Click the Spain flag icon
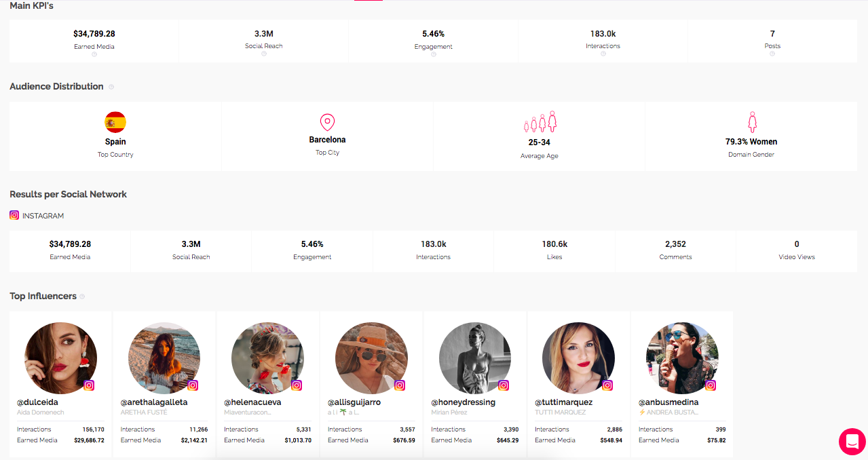The image size is (868, 460). pyautogui.click(x=115, y=122)
